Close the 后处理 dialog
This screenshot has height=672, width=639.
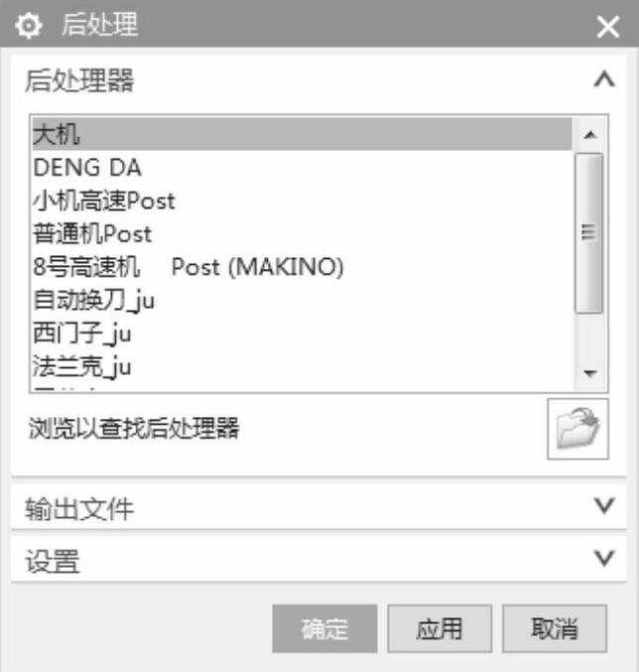click(x=608, y=27)
